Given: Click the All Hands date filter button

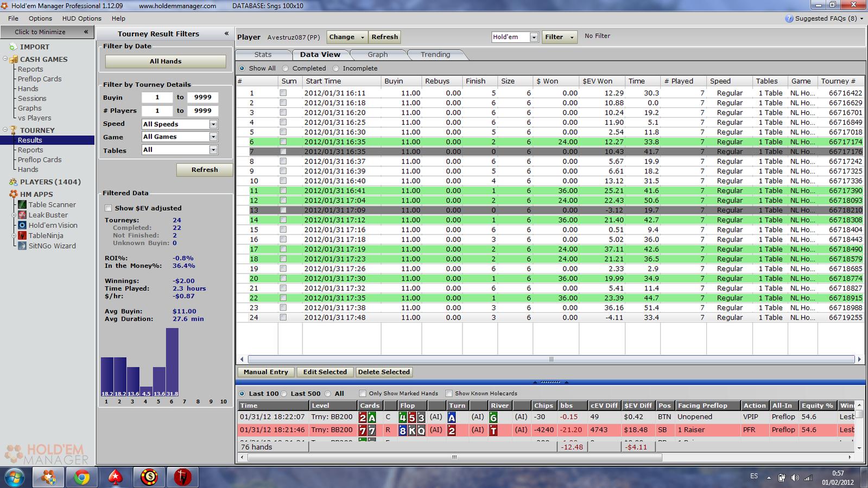Looking at the screenshot, I should tap(166, 61).
